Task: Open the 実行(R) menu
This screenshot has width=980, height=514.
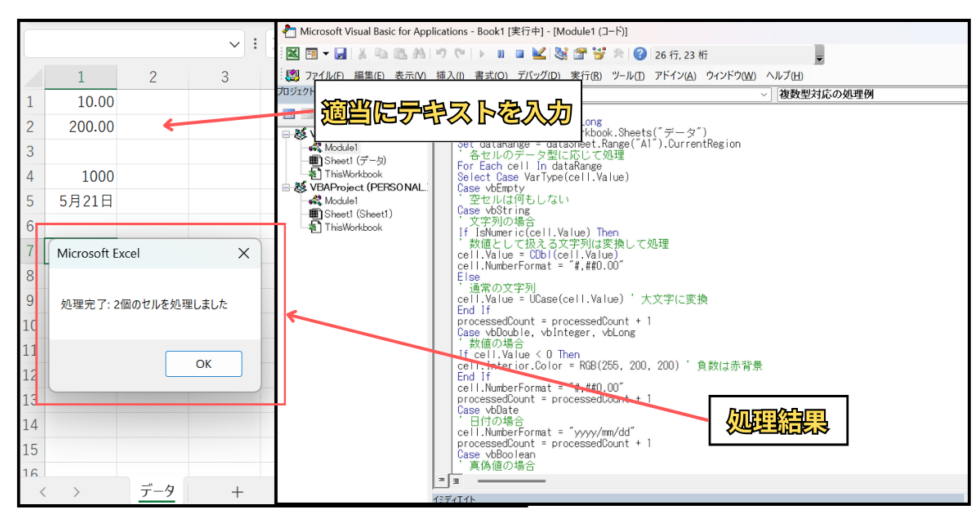Action: pos(586,76)
